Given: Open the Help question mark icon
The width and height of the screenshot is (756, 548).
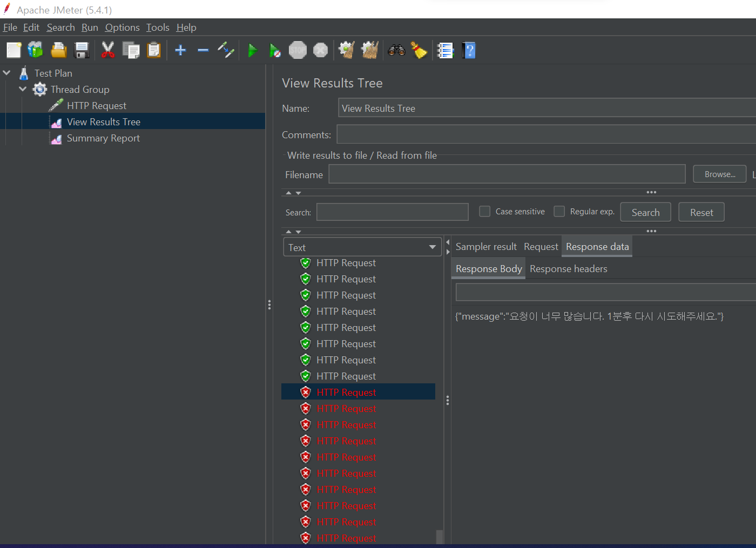Looking at the screenshot, I should (469, 50).
